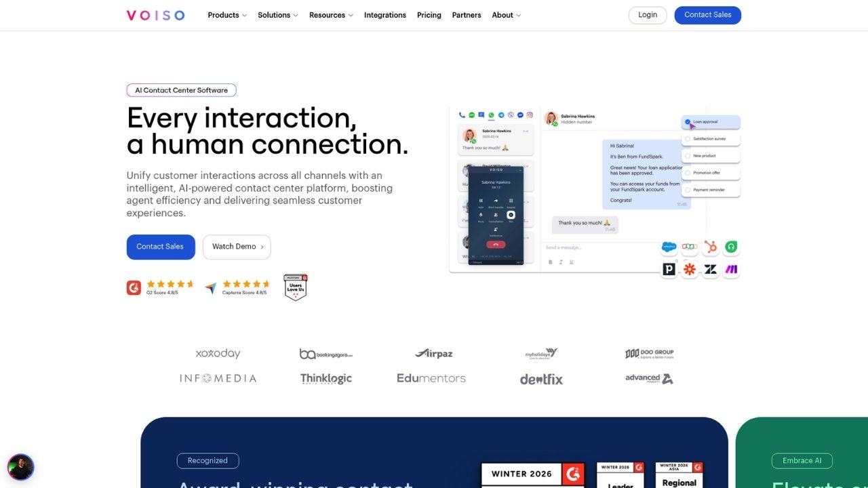Click the Zoho integration icon

coord(690,247)
